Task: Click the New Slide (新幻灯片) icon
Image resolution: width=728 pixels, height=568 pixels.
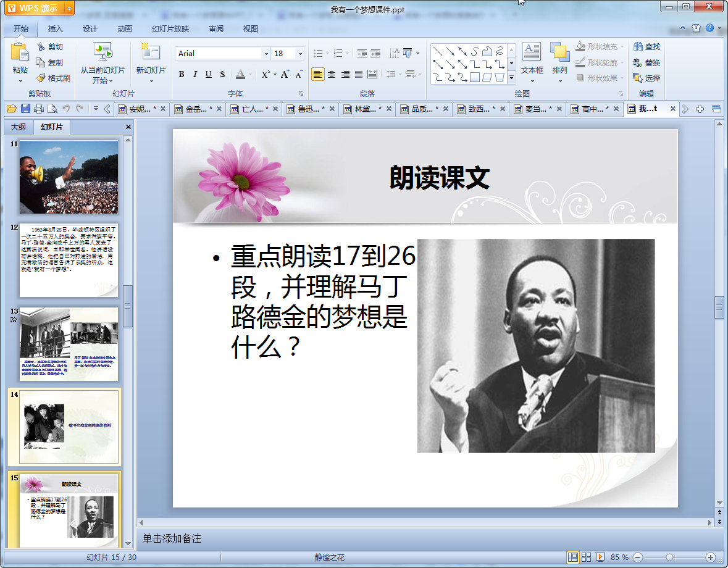Action: [151, 52]
